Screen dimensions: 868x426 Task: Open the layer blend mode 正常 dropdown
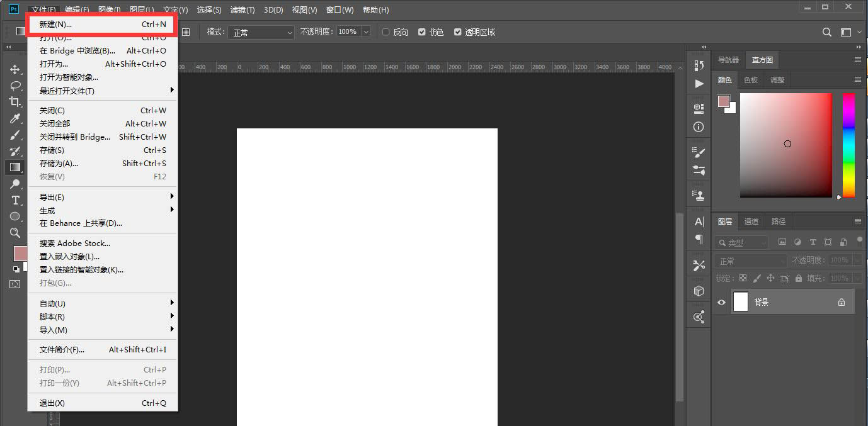point(751,261)
